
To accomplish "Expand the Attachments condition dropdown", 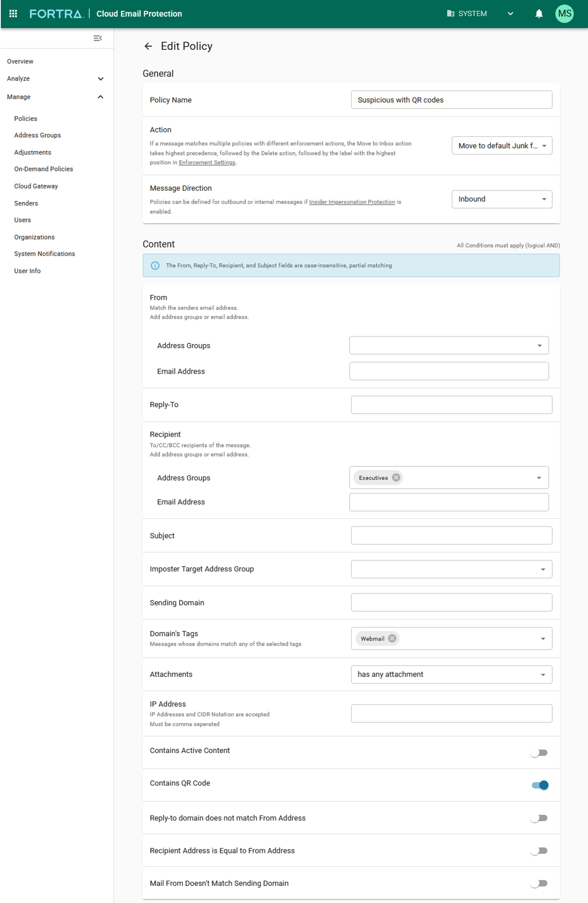I will [x=451, y=674].
